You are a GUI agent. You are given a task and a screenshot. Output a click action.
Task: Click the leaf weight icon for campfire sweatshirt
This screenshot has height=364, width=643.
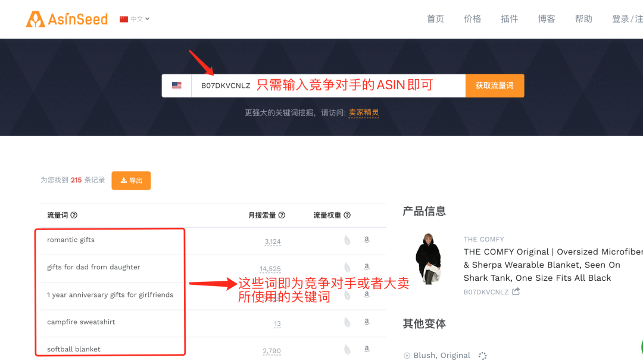(x=347, y=322)
